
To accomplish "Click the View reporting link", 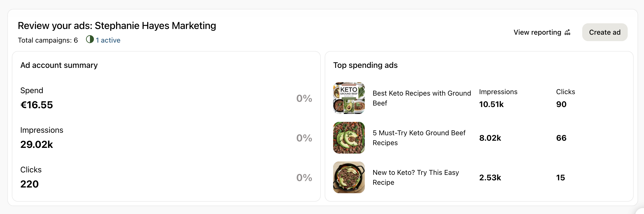I will (542, 32).
